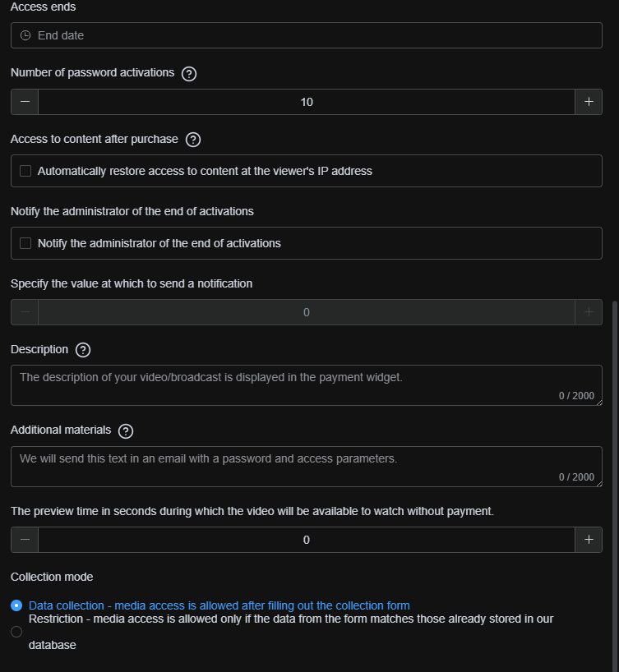Increase the preview time in seconds
Image resolution: width=619 pixels, height=672 pixels.
click(x=589, y=540)
